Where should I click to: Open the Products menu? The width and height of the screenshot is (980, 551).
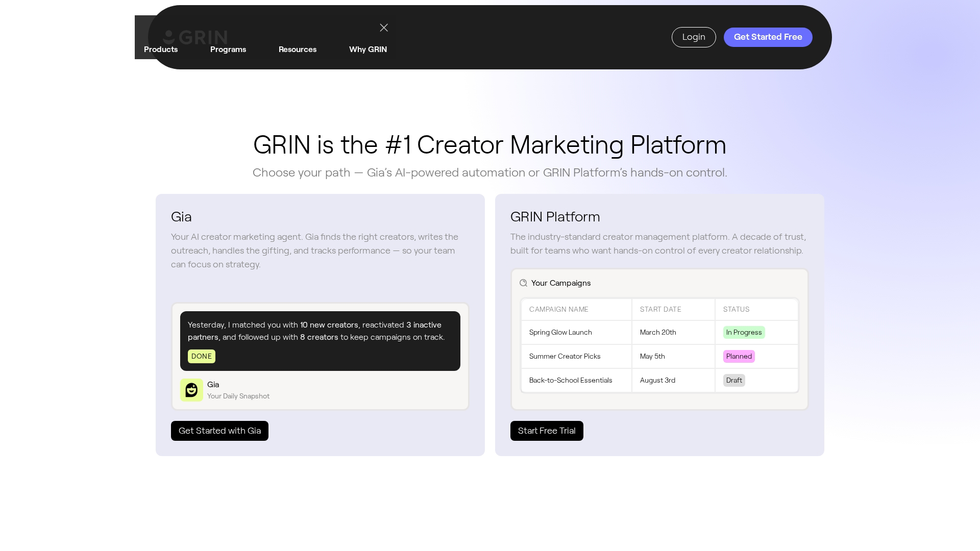tap(161, 49)
